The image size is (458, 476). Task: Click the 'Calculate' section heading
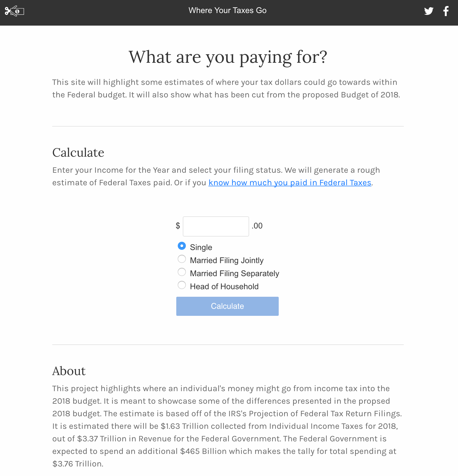[78, 152]
